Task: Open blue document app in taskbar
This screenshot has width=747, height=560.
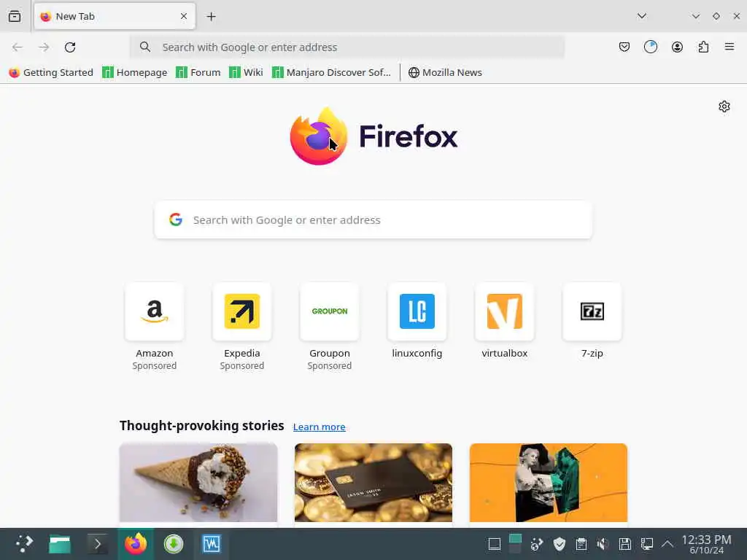Action: 211,544
